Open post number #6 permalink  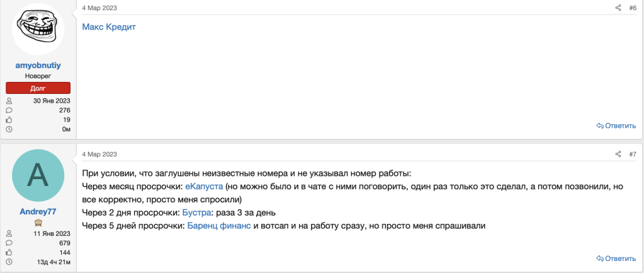(633, 8)
